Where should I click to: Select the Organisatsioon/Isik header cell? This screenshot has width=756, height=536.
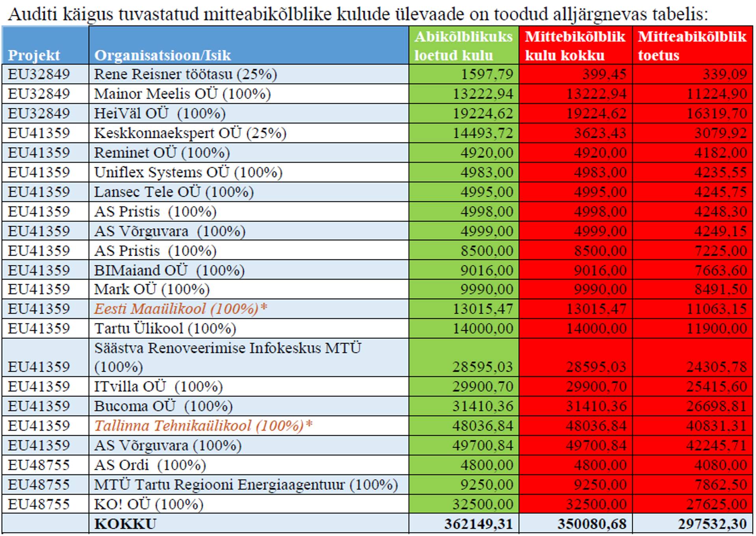point(163,55)
